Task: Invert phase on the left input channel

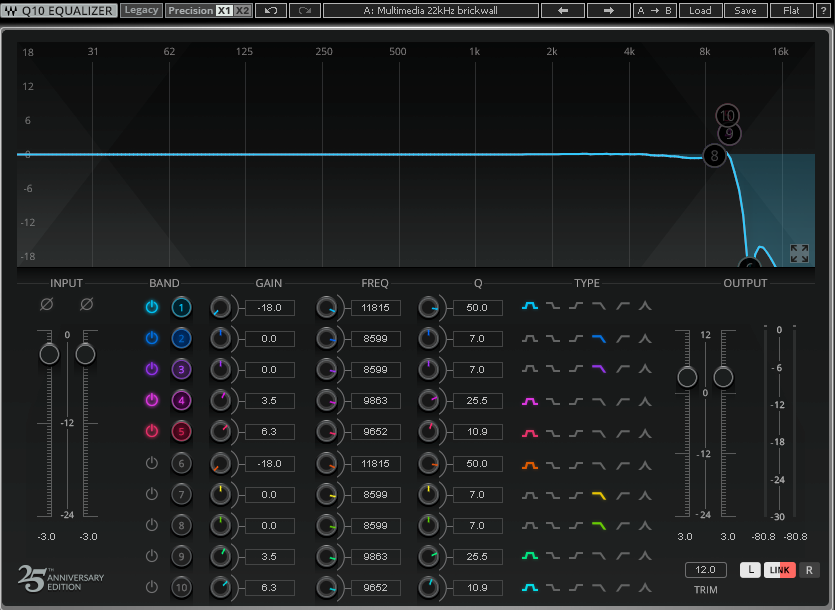Action: pyautogui.click(x=47, y=304)
